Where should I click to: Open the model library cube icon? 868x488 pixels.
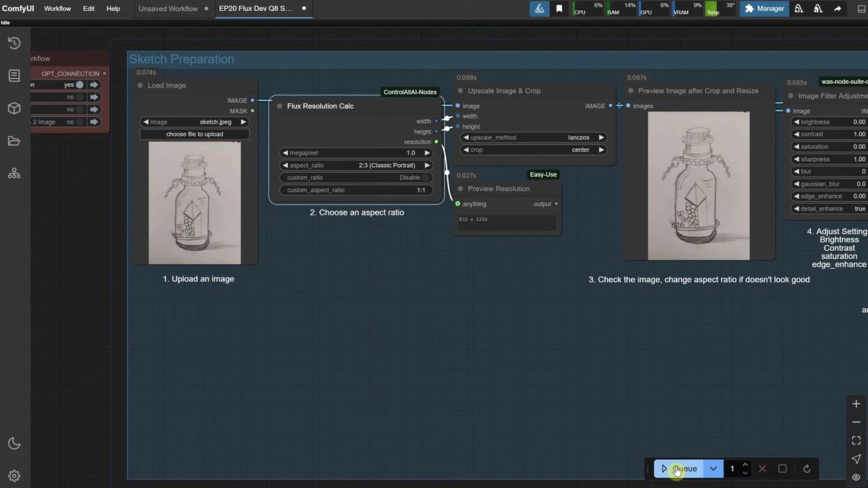(14, 108)
